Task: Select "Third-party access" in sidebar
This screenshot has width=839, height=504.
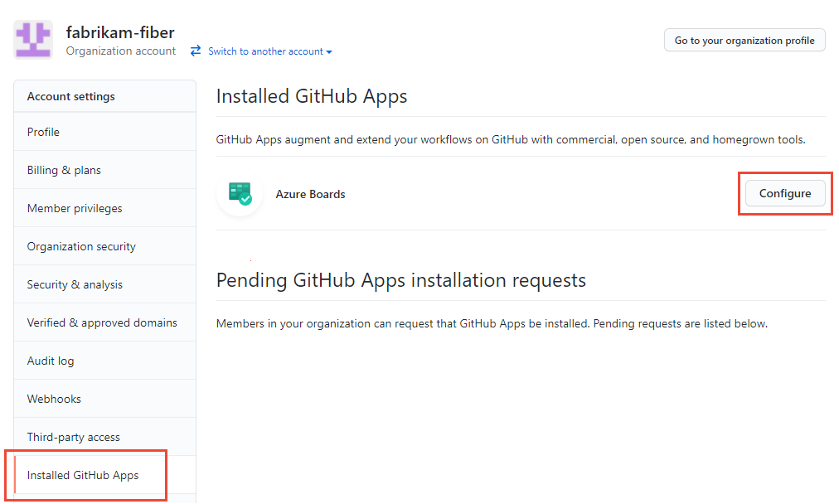Action: [x=73, y=436]
